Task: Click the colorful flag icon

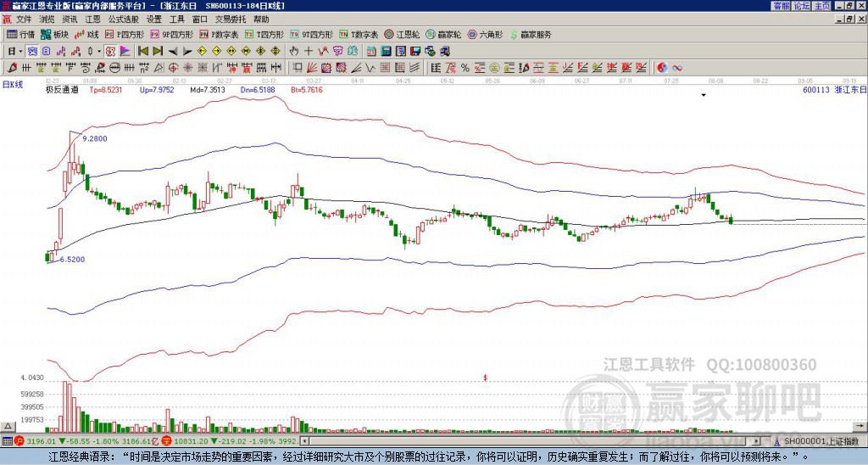Action: (x=125, y=51)
